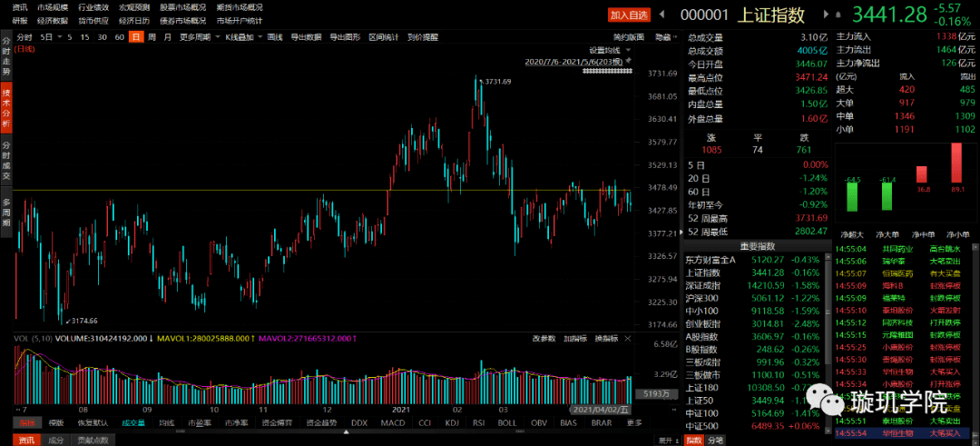980x446 pixels.
Task: Switch to 周 weekly period
Action: [x=152, y=37]
